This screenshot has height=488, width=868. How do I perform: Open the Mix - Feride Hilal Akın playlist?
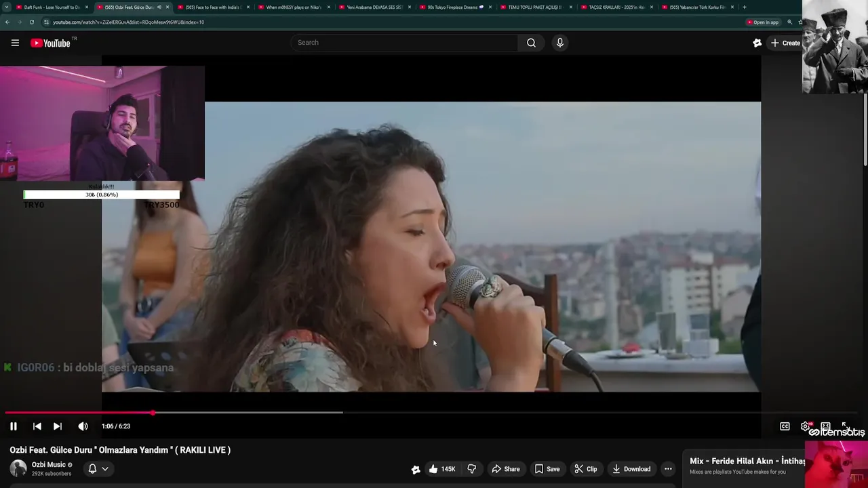tap(747, 461)
